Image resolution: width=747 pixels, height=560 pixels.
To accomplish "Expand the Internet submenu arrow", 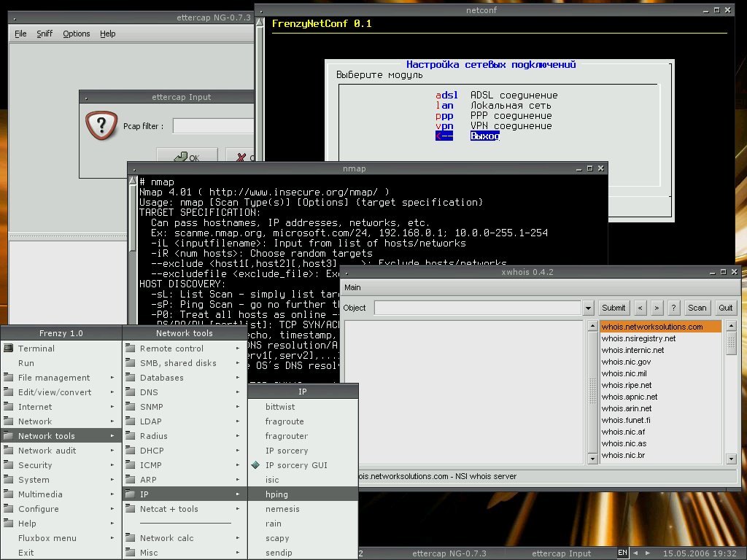I will point(112,407).
